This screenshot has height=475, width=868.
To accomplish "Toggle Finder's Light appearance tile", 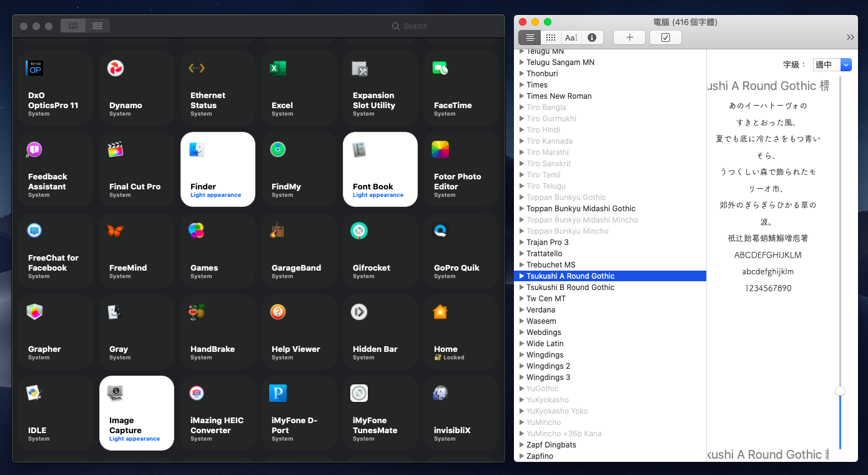I will [218, 169].
